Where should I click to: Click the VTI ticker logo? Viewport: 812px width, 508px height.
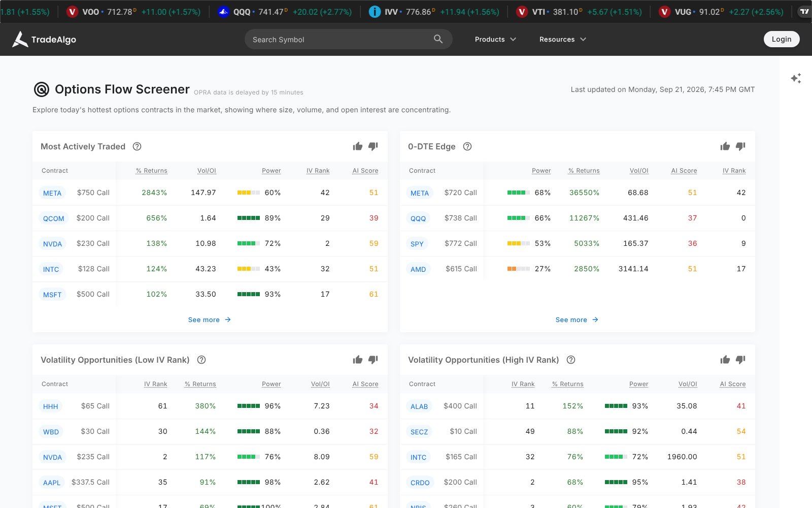522,12
